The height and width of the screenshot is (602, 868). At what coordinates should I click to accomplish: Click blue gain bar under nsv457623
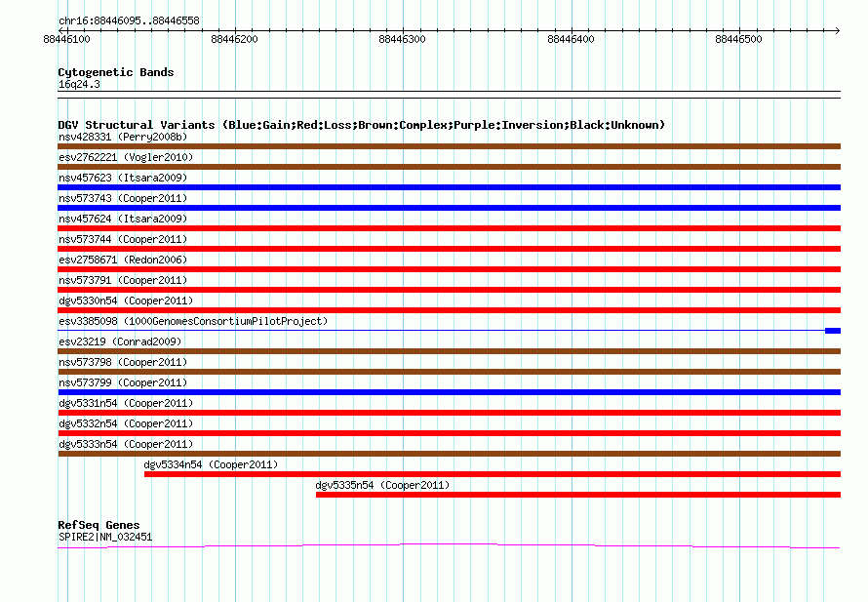point(449,187)
